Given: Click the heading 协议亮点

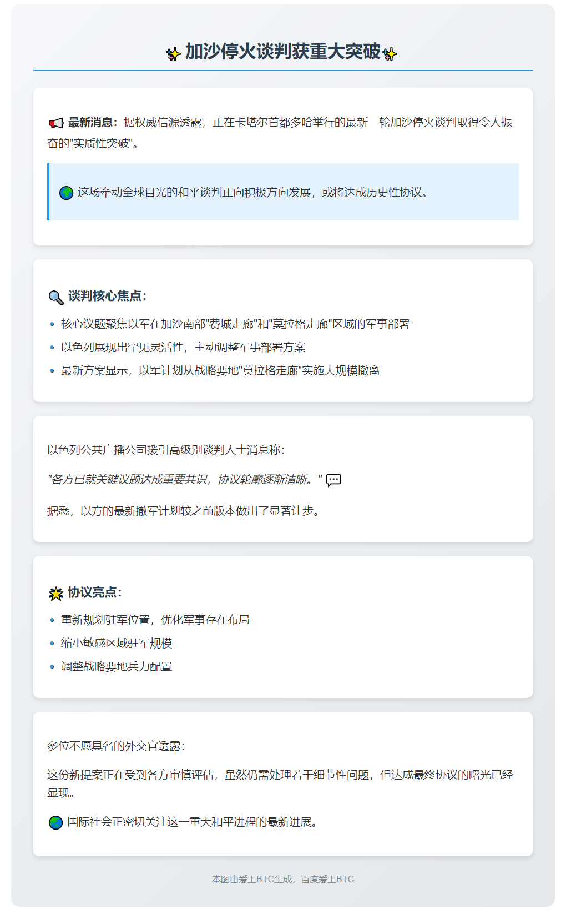Looking at the screenshot, I should click(95, 592).
